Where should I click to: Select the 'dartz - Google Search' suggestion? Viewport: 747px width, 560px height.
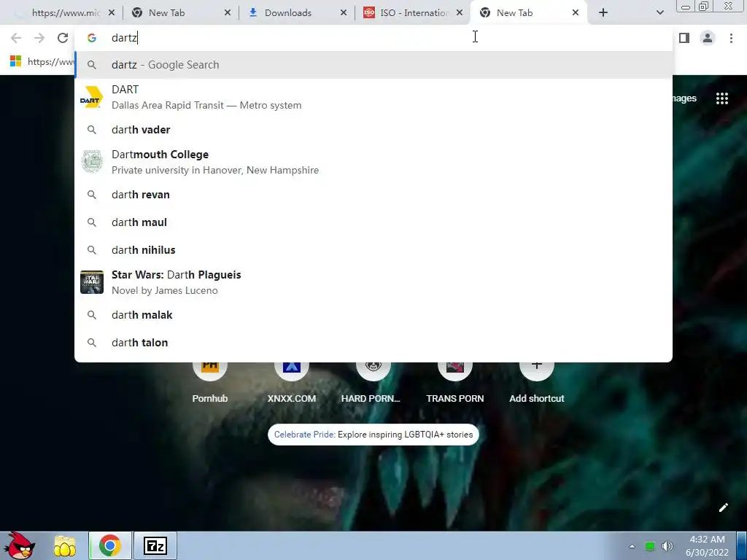point(373,65)
